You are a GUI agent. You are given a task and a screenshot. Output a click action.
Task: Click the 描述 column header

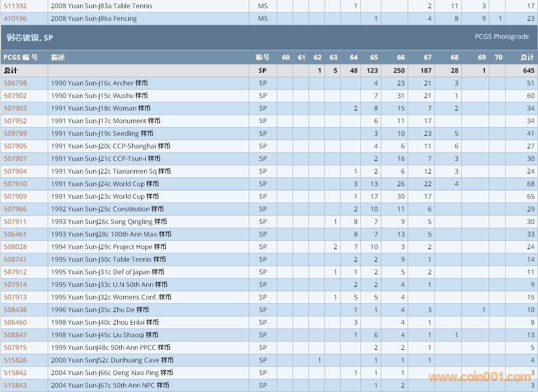(x=58, y=57)
